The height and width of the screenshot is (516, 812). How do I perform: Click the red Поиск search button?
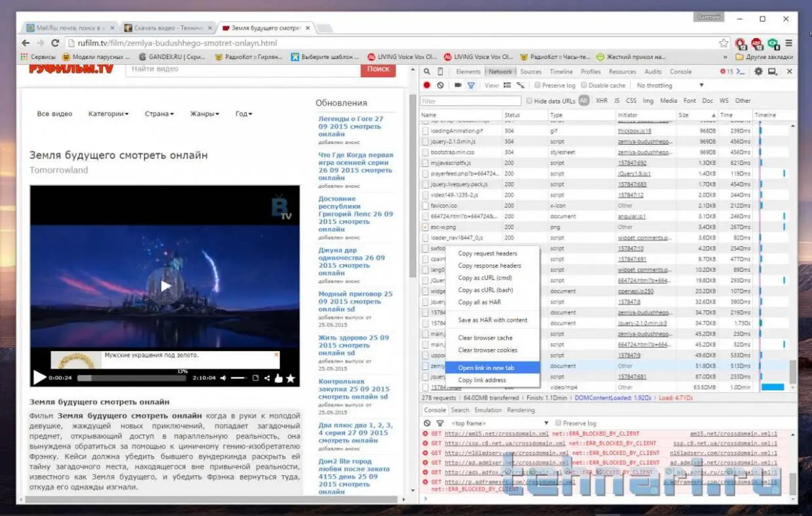coord(378,69)
